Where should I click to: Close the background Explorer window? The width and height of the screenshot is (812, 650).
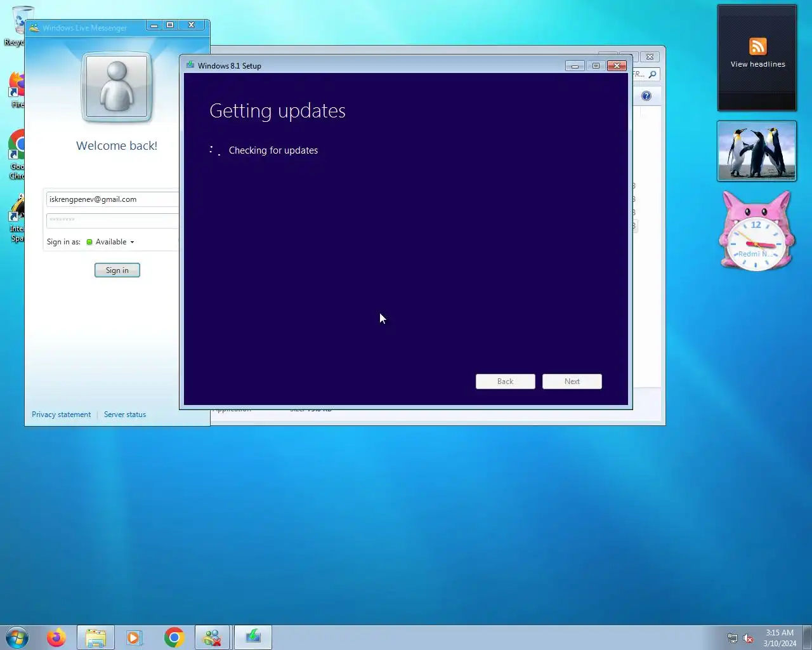(650, 56)
